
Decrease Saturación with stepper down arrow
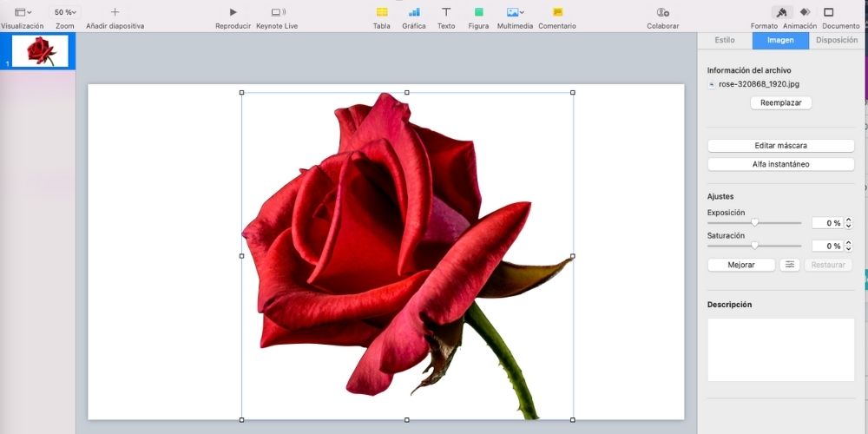(x=849, y=248)
